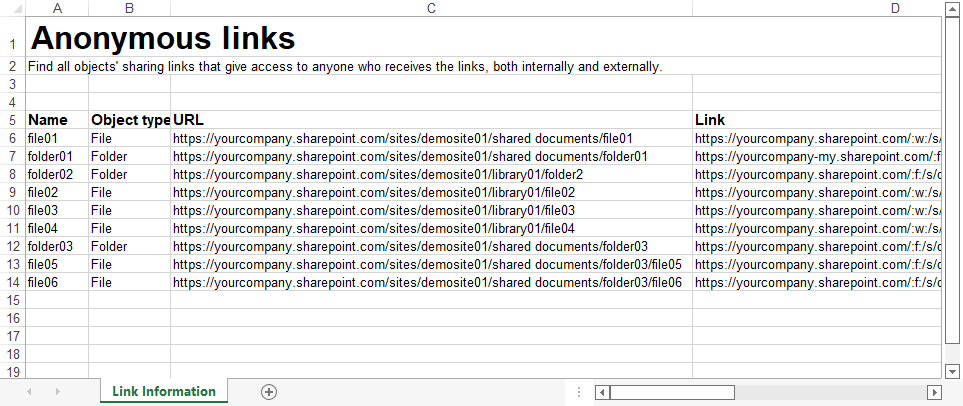The height and width of the screenshot is (406, 963).
Task: Select the 'file05' name cell
Action: pyautogui.click(x=58, y=264)
